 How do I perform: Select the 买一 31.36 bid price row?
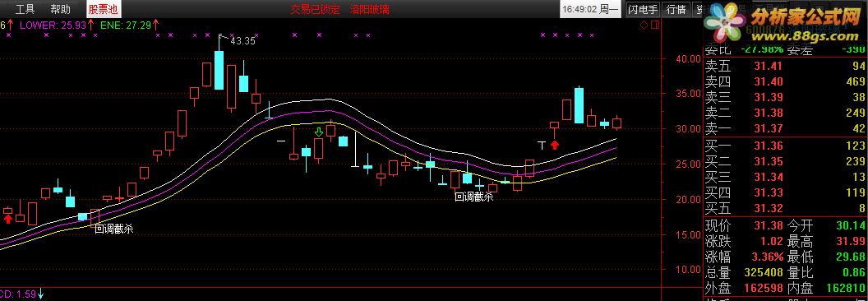(785, 146)
